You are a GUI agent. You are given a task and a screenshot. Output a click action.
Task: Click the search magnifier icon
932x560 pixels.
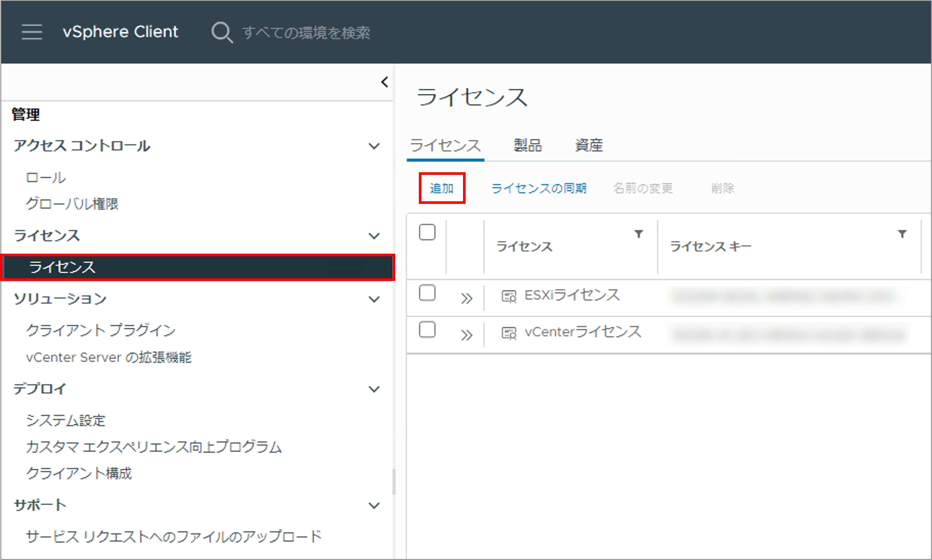click(222, 32)
